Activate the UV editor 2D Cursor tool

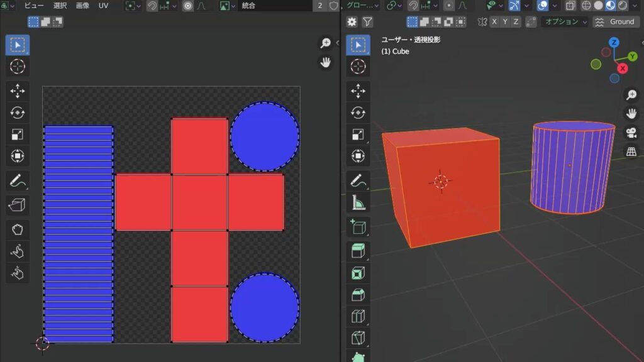[17, 67]
